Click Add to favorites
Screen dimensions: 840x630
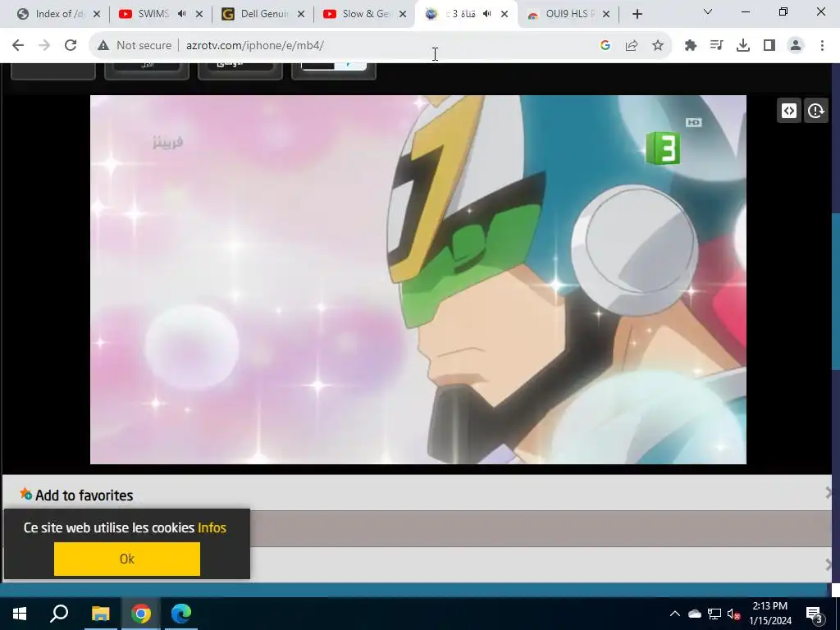(x=84, y=495)
